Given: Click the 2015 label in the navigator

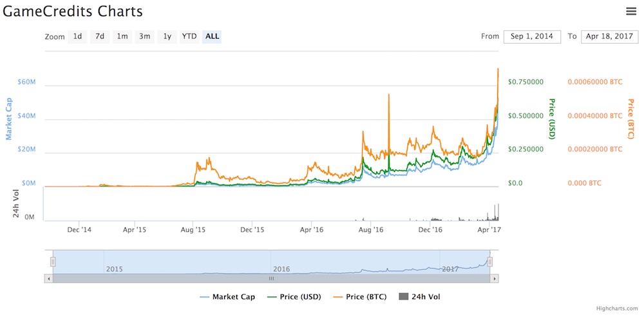Looking at the screenshot, I should coord(115,269).
